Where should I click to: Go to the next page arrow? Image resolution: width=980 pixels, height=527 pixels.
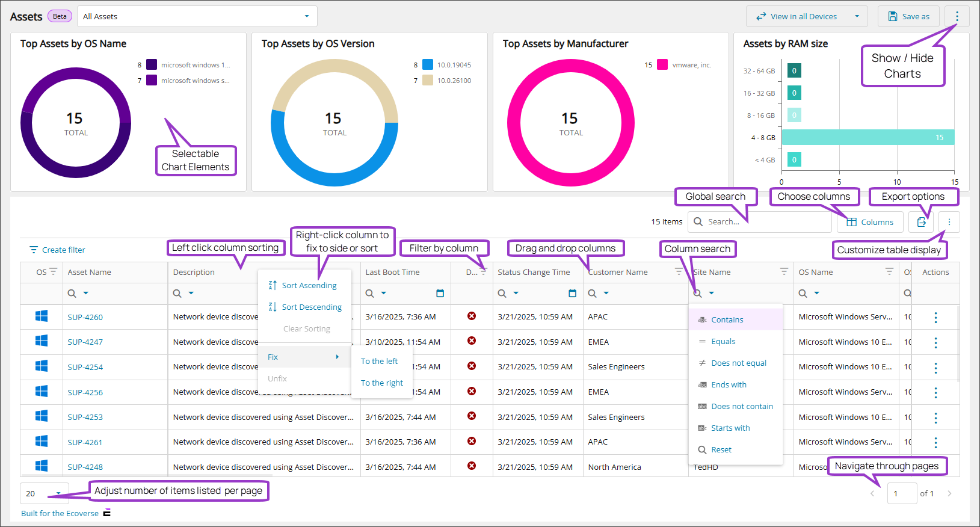[x=949, y=493]
